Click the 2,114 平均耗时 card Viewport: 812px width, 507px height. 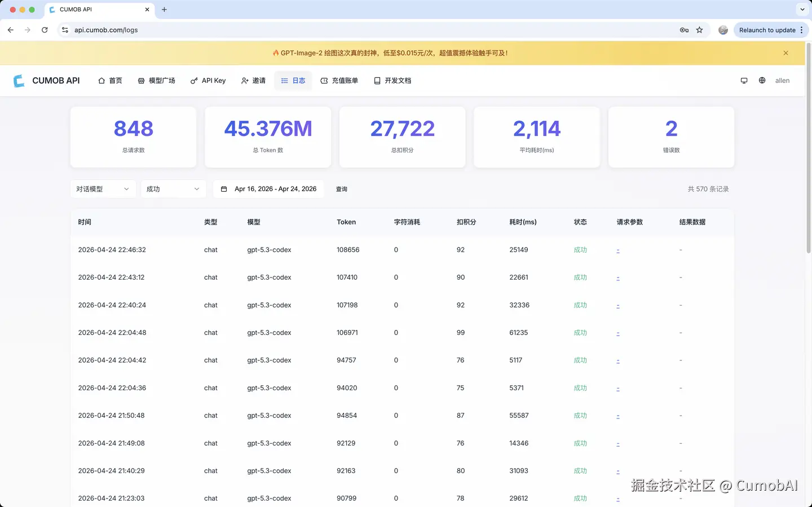point(537,137)
